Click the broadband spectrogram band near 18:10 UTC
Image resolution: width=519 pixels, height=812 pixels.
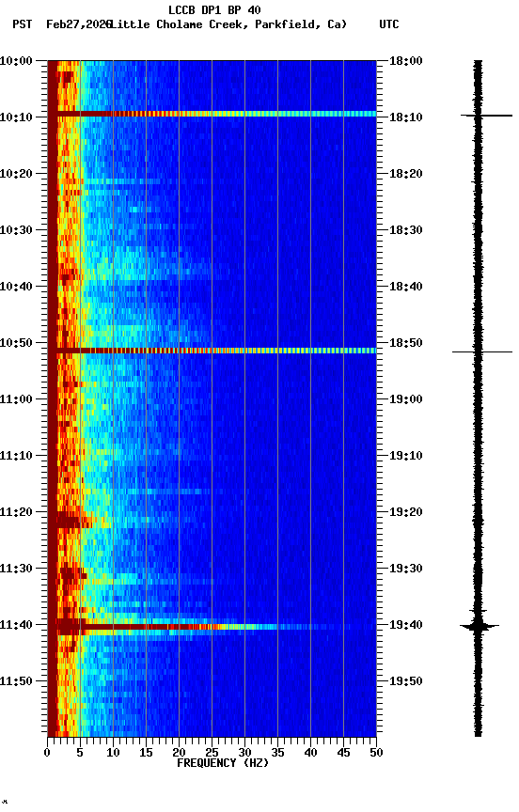(x=212, y=114)
